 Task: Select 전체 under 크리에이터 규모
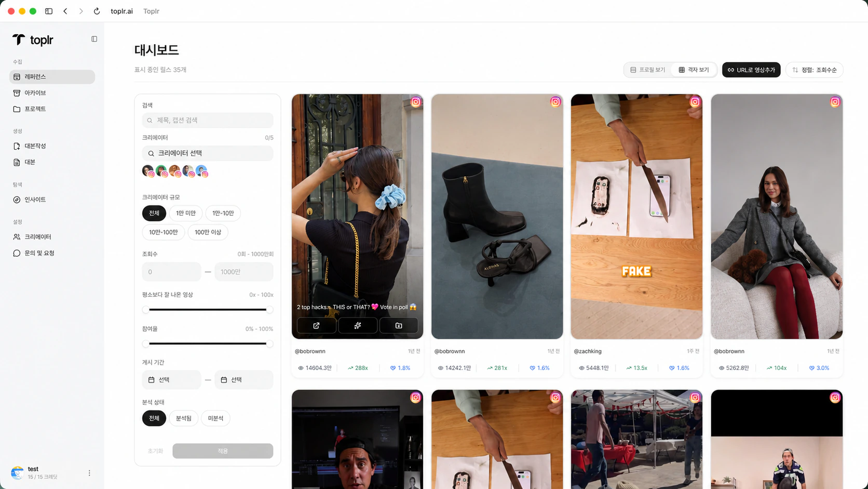click(x=154, y=213)
